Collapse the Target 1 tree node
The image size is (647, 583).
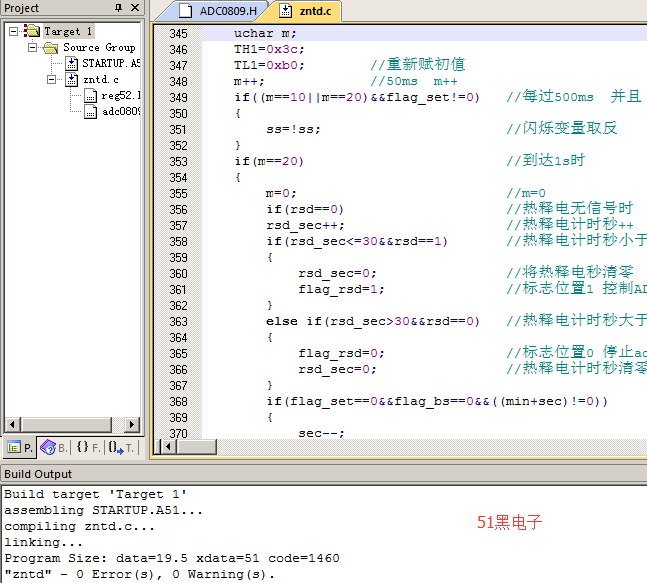14,31
